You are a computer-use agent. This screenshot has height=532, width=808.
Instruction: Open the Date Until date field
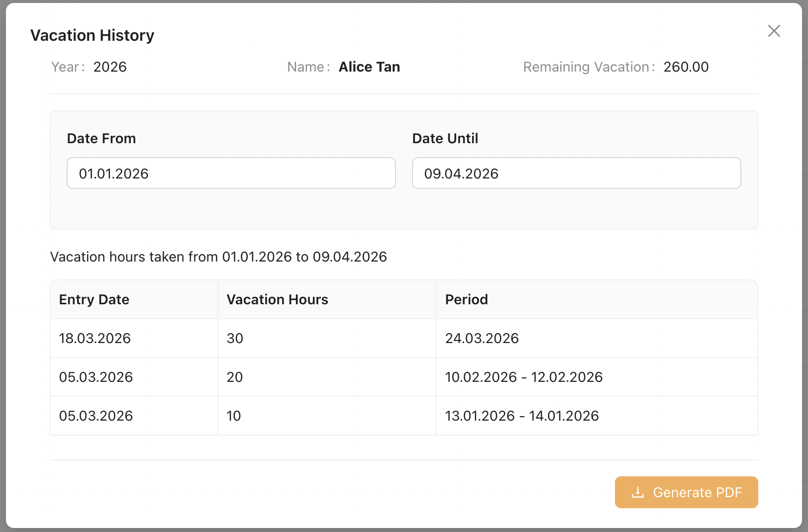click(576, 173)
